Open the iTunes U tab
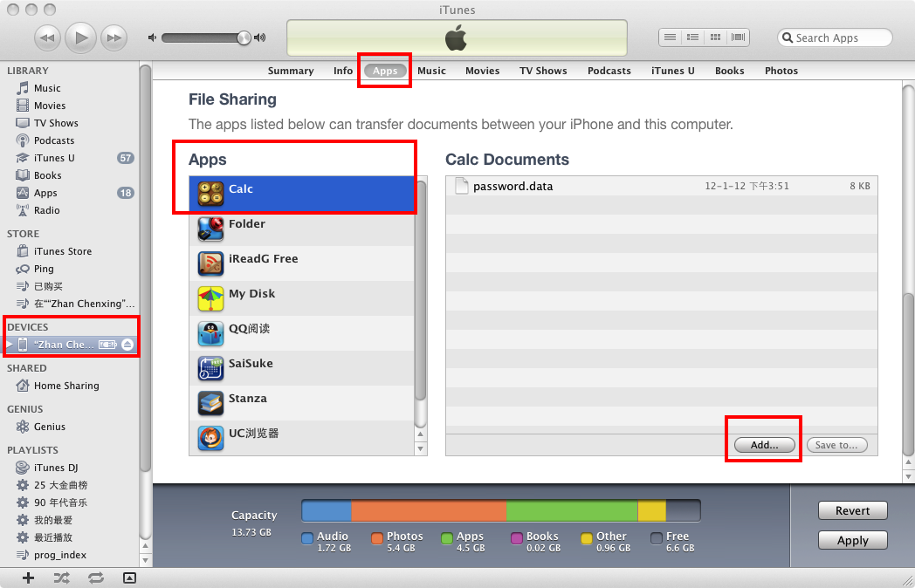 [x=673, y=71]
